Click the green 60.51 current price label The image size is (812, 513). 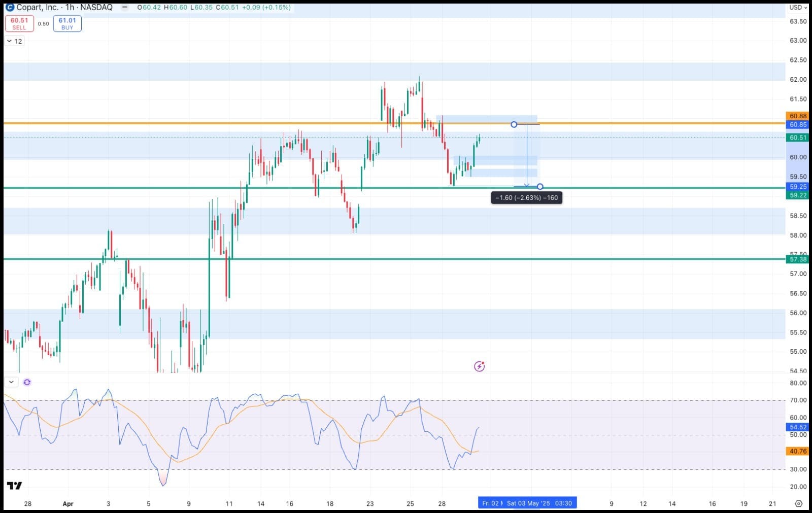798,138
